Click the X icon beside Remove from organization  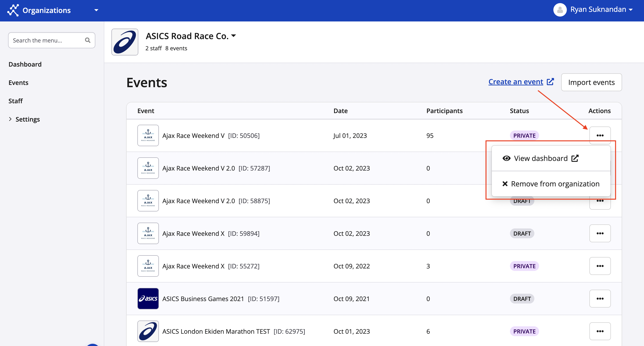505,184
